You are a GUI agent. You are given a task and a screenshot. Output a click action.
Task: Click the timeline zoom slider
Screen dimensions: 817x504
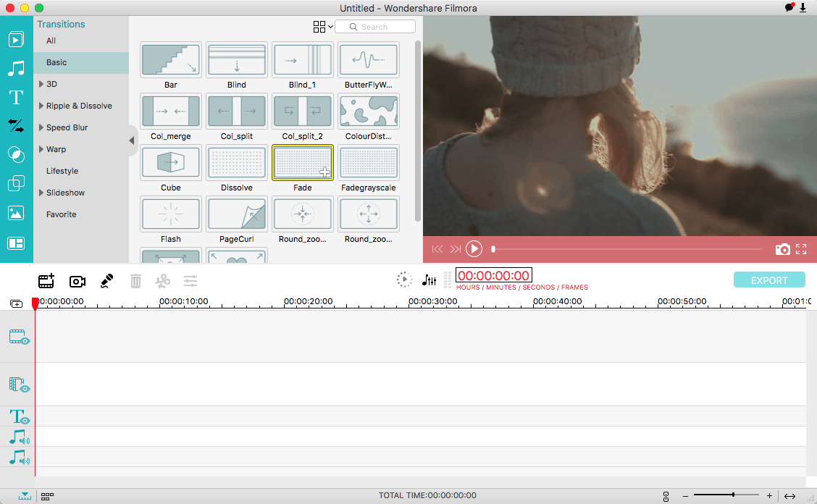point(726,495)
